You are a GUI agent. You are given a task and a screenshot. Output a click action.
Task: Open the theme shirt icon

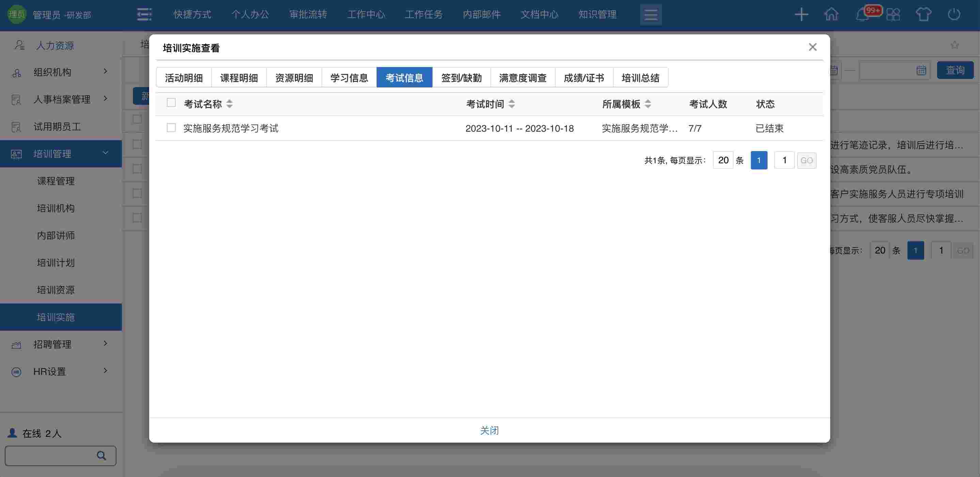[x=923, y=14]
